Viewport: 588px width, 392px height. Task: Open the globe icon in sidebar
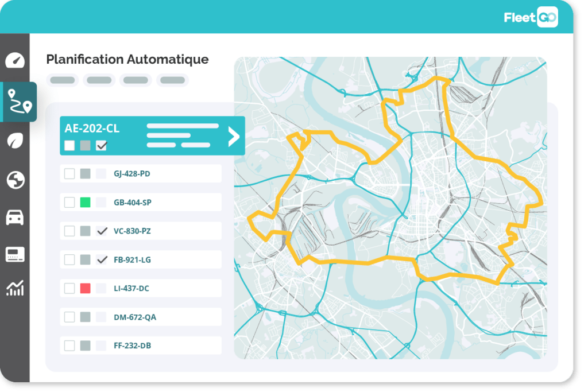pos(16,180)
